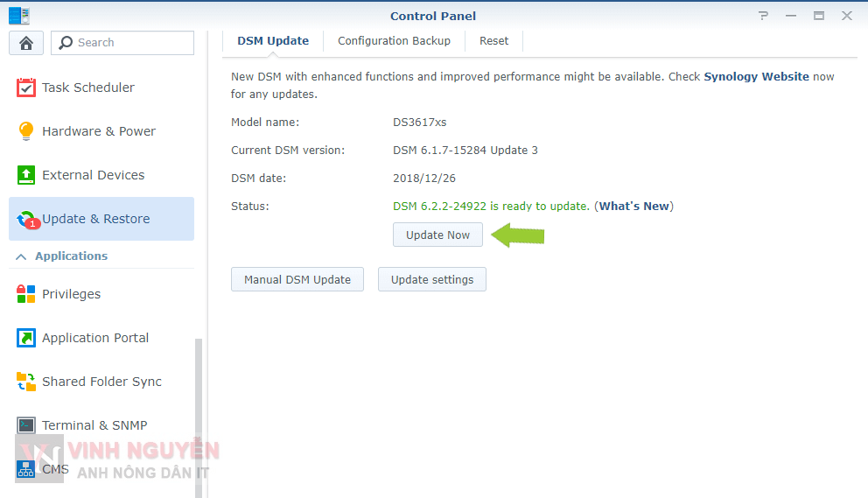868x498 pixels.
Task: Switch to the DSM Update tab
Action: click(273, 41)
